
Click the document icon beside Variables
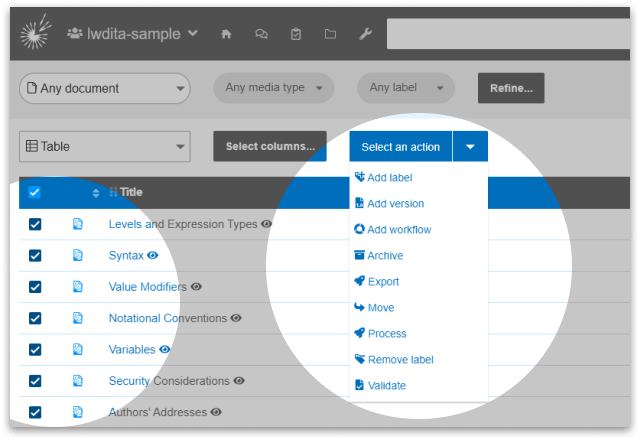[78, 350]
